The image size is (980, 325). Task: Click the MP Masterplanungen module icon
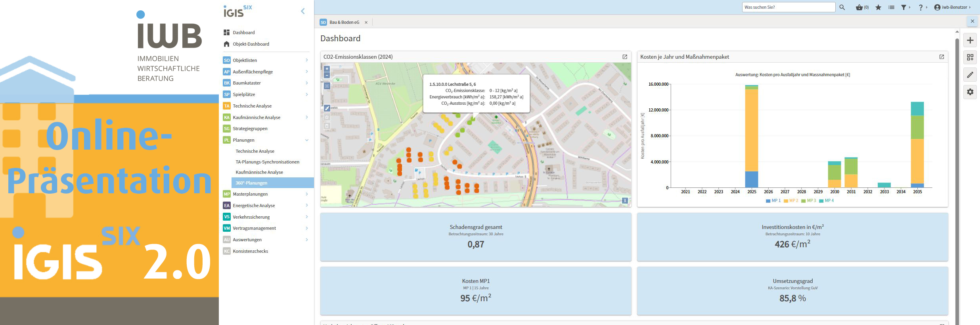point(227,194)
